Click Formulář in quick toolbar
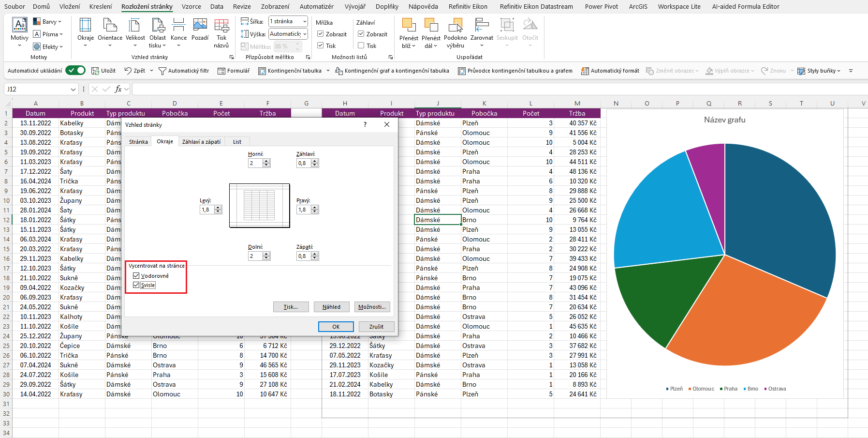The width and height of the screenshot is (868, 438). [234, 71]
